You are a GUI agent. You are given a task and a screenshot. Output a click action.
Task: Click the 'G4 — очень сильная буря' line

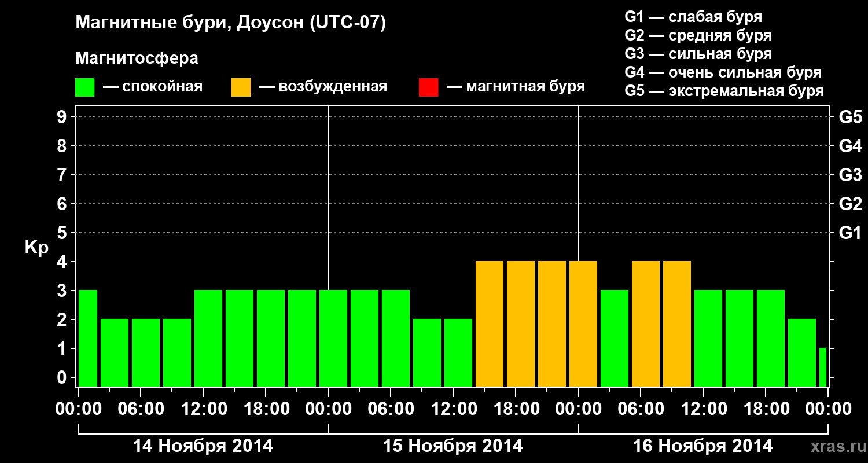click(x=723, y=72)
